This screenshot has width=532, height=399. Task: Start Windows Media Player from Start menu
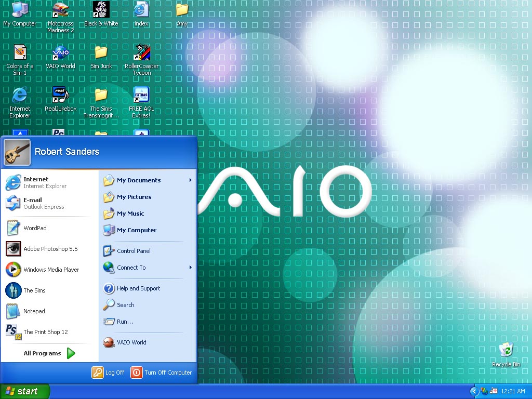coord(49,270)
